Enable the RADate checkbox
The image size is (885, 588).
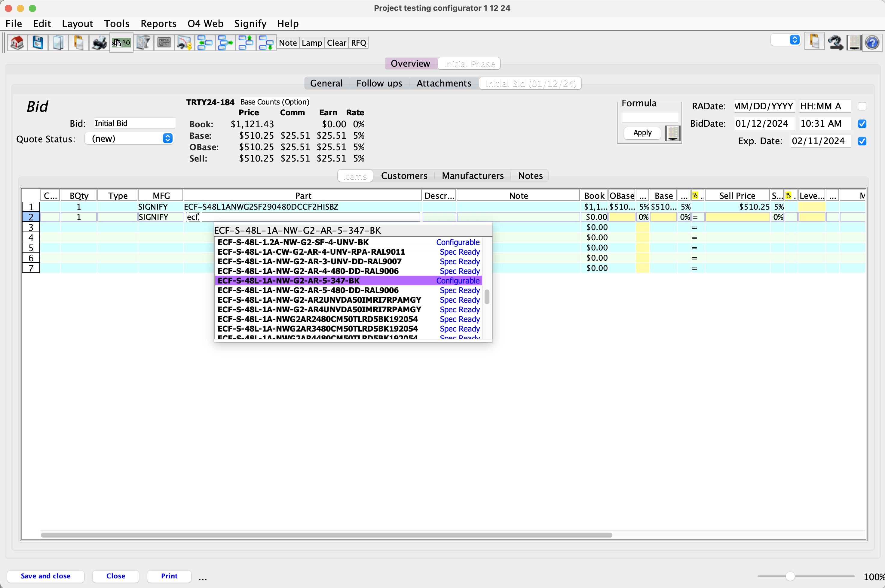coord(862,107)
